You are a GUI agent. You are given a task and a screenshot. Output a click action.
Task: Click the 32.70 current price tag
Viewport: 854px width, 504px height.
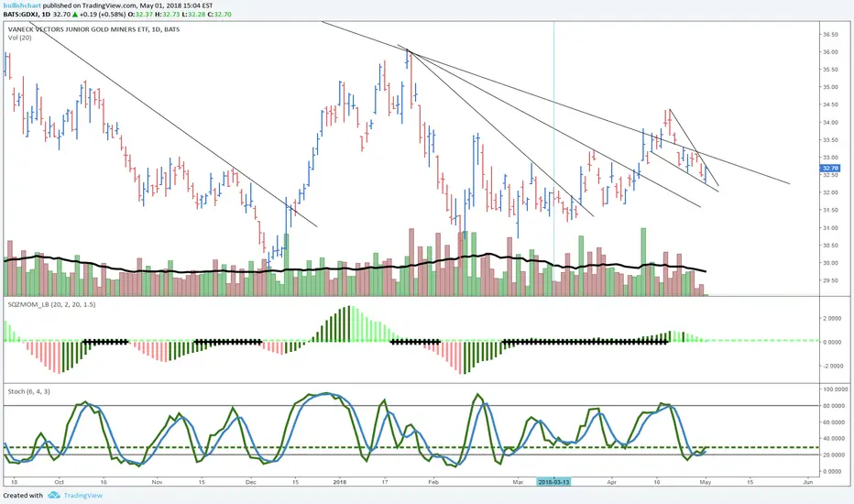[830, 169]
